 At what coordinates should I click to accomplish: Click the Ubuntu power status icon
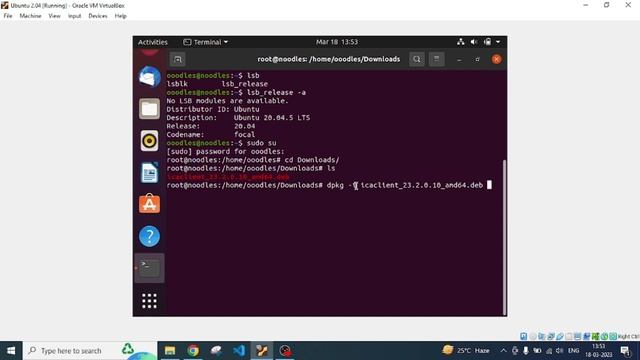[487, 42]
